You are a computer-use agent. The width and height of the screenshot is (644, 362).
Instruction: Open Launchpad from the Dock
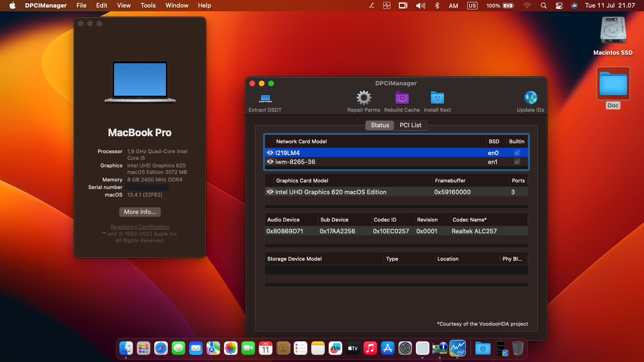(143, 348)
